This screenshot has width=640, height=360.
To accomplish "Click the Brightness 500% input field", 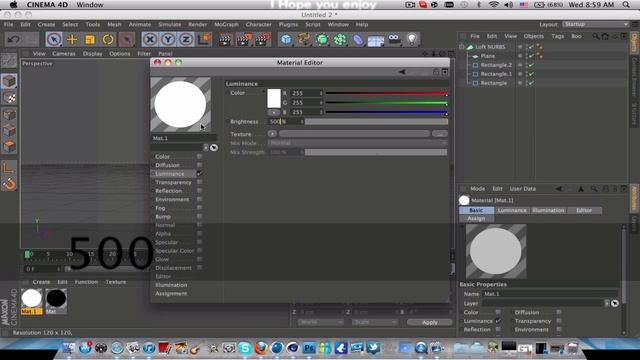I will [285, 122].
